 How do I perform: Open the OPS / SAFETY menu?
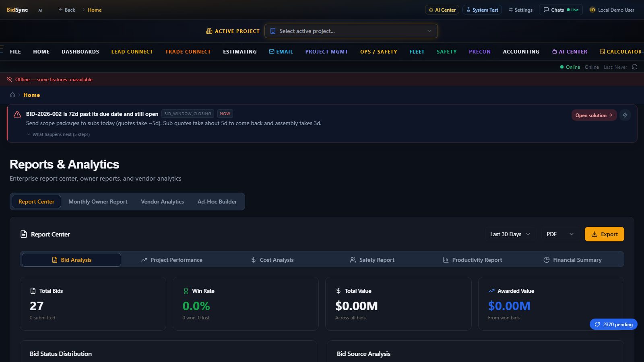(x=379, y=51)
